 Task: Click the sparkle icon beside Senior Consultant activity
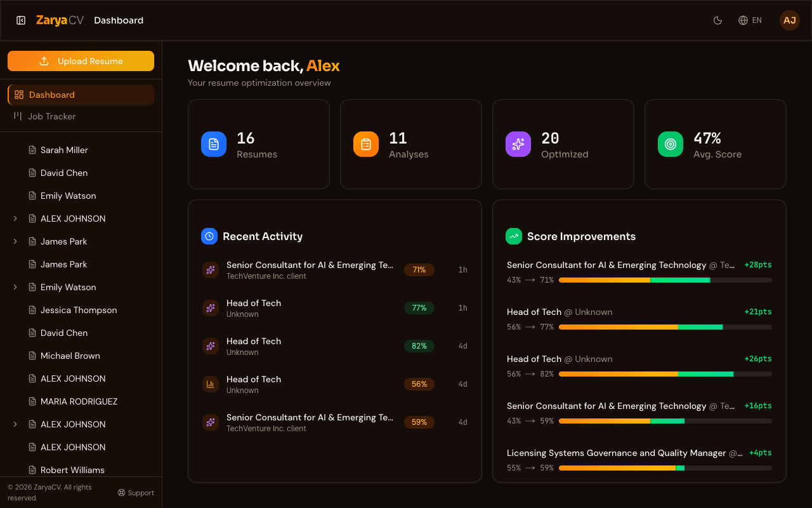(210, 269)
